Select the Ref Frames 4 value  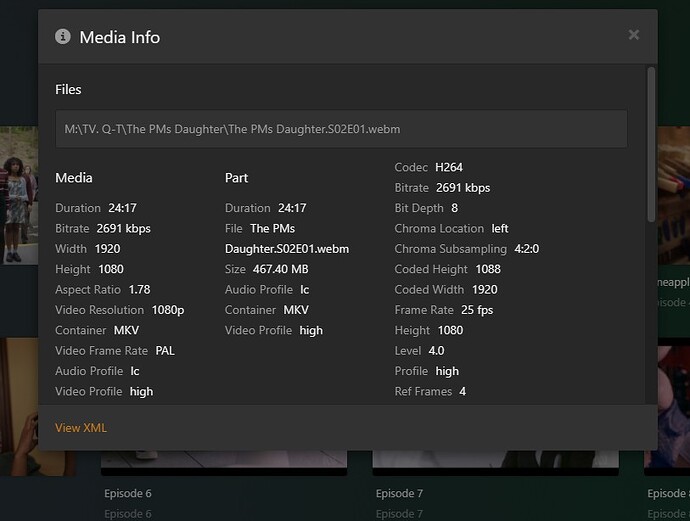coord(462,391)
